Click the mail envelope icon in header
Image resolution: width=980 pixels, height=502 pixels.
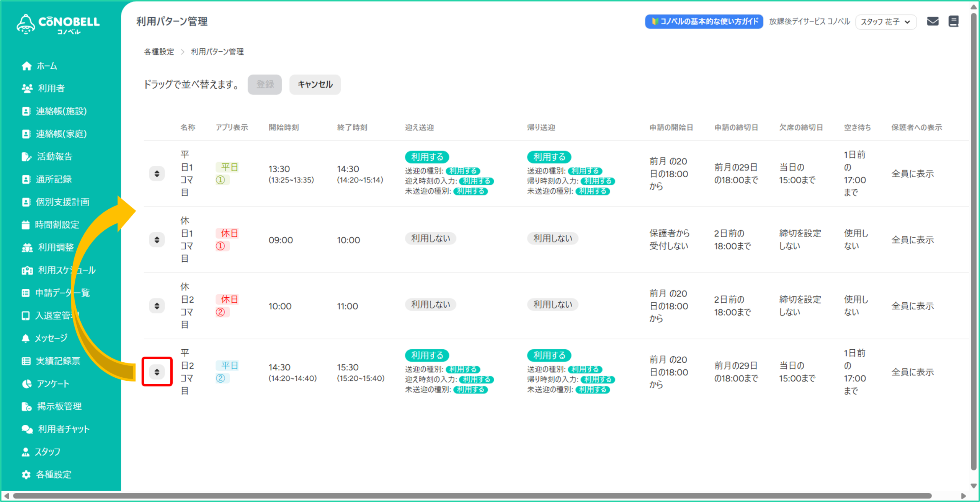[933, 21]
